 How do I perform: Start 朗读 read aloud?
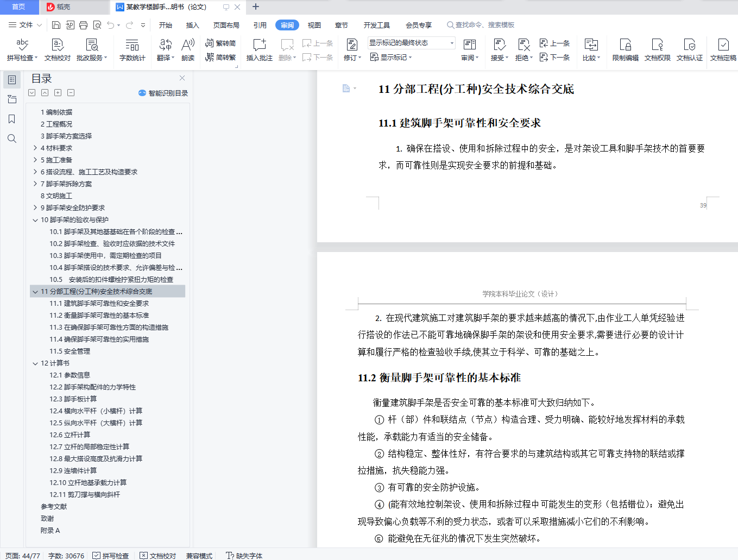click(188, 49)
